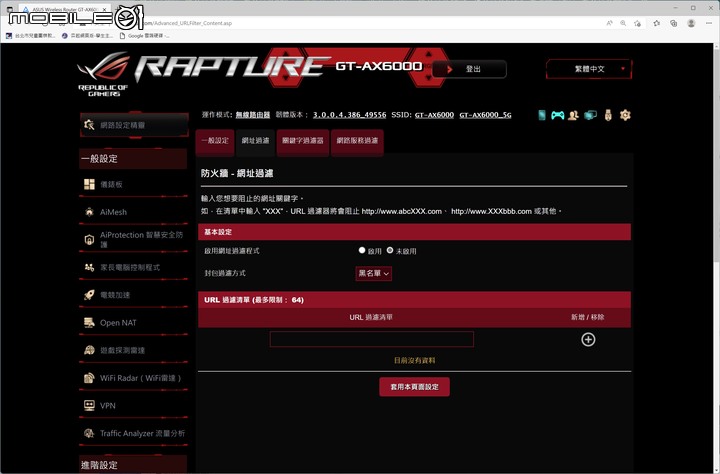Open the USB device status icon
This screenshot has width=720, height=474.
tap(608, 115)
